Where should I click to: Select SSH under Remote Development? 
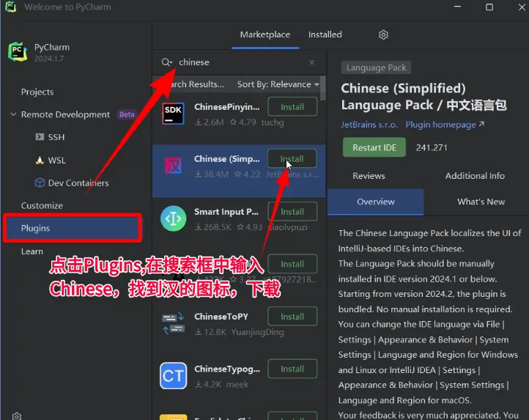56,137
